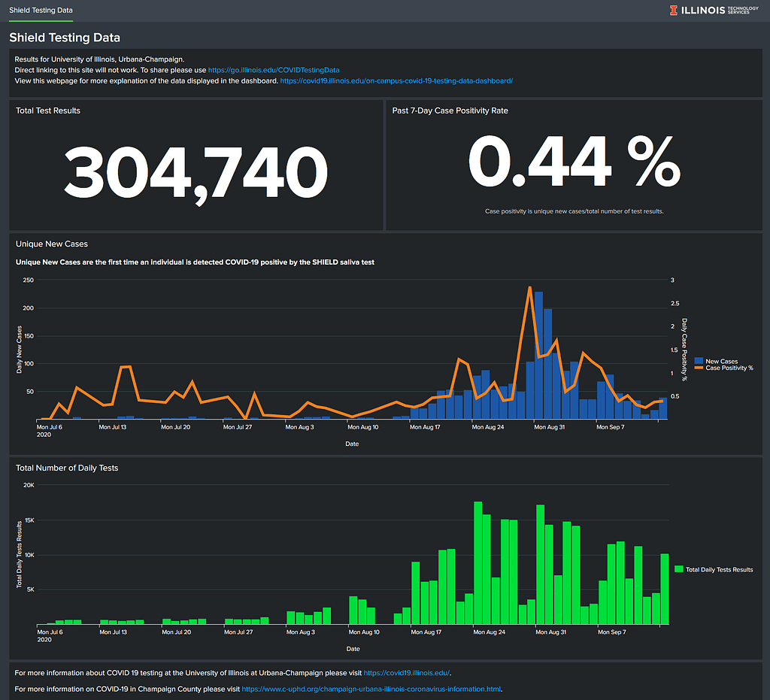
Task: Click the Illinois Technology Services logo
Action: click(x=714, y=10)
